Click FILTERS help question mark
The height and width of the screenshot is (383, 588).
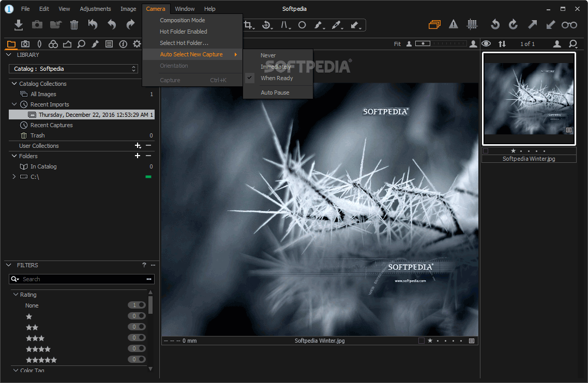[144, 265]
